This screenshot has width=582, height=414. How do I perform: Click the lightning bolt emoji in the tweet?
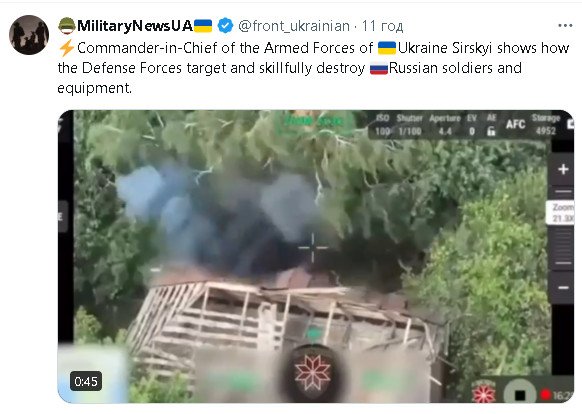tap(66, 48)
